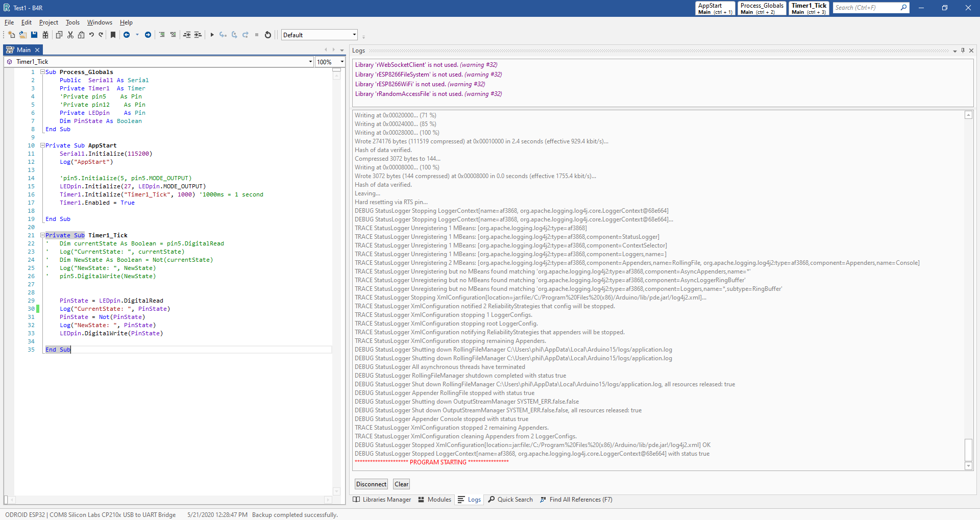Click the Disconnect button

(371, 484)
